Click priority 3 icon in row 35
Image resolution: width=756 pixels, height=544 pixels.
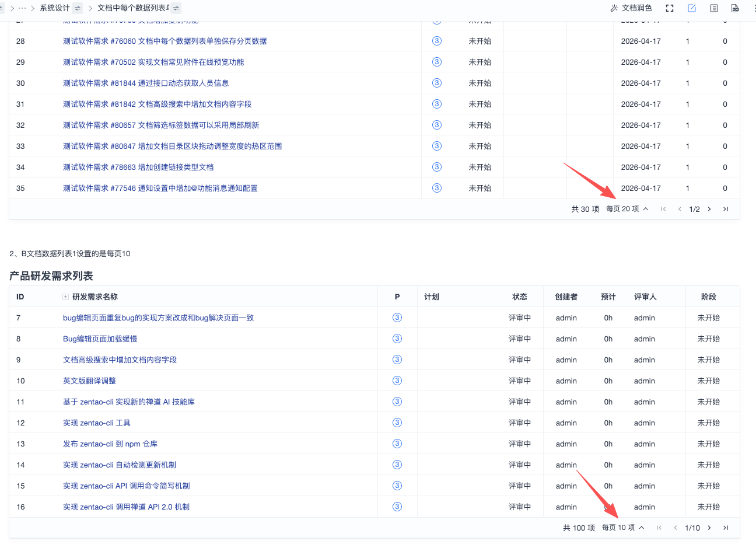tap(437, 188)
